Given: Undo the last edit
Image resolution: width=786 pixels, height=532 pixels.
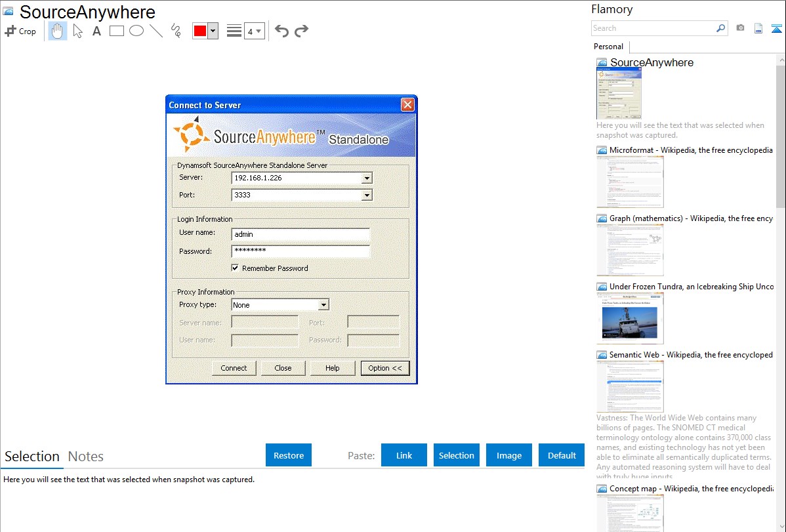Looking at the screenshot, I should tap(281, 31).
